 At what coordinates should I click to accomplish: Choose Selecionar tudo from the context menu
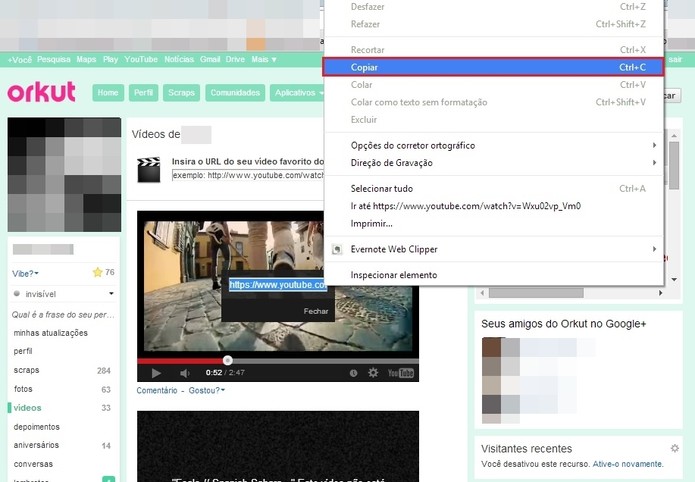coord(493,188)
